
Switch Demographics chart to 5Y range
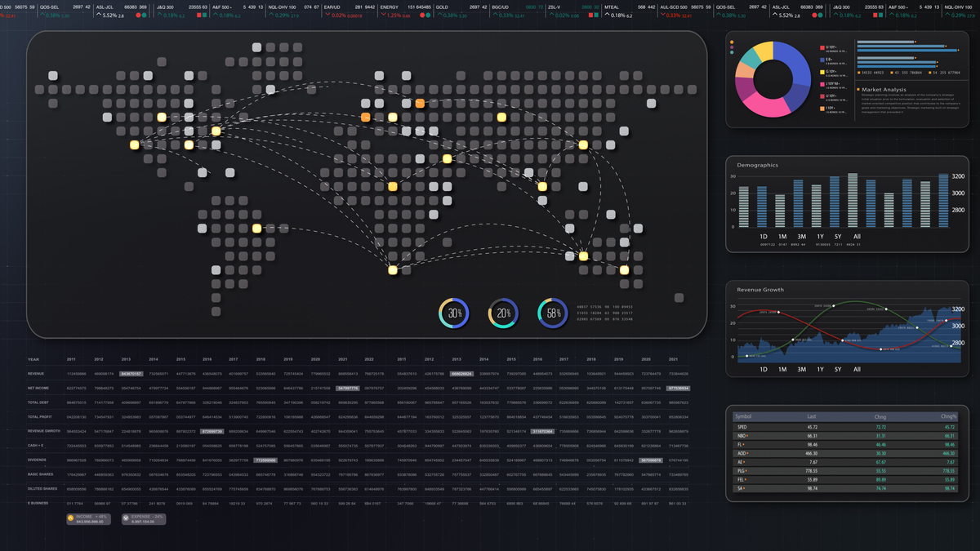point(838,237)
